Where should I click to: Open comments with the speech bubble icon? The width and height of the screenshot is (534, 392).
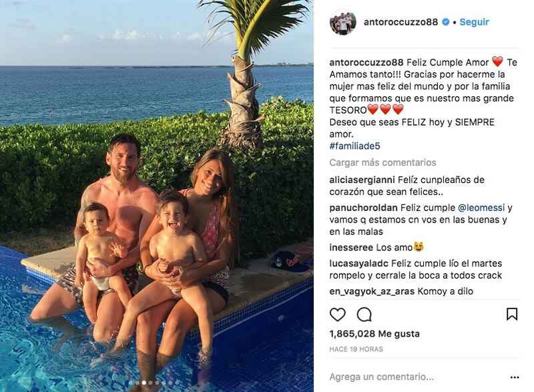364,315
